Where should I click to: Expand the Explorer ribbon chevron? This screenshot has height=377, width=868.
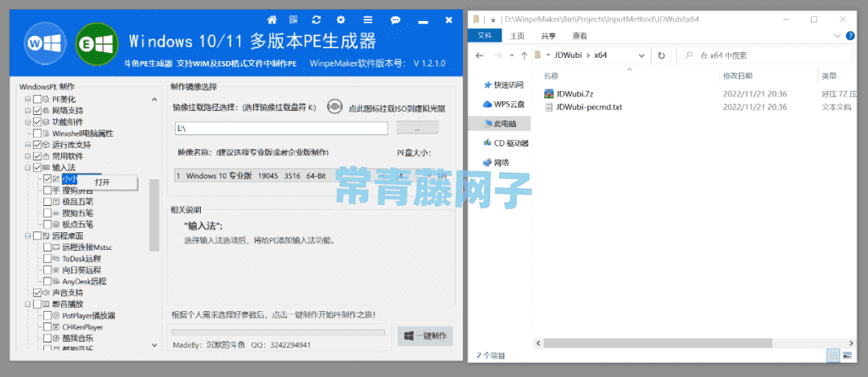pyautogui.click(x=836, y=36)
